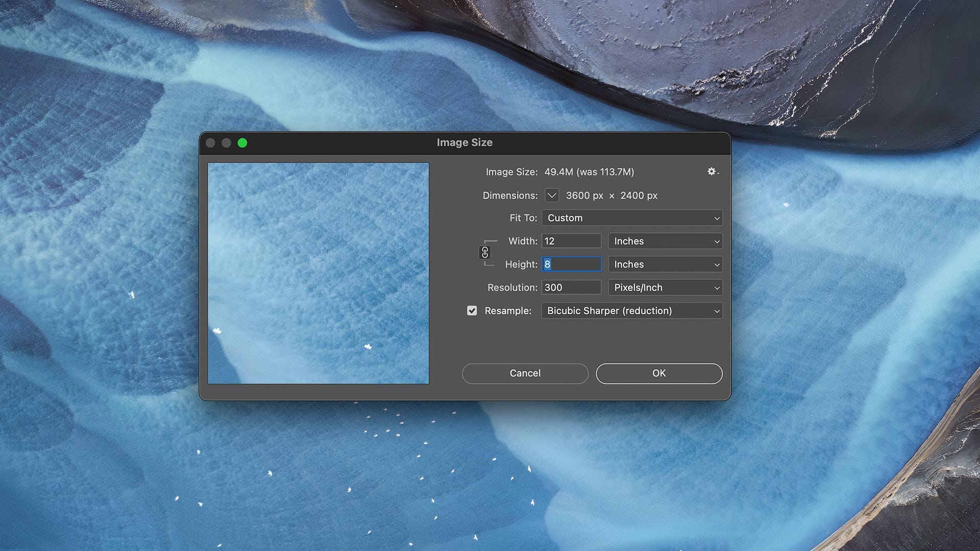Select the Width field showing 12
The image size is (980, 551).
coord(571,241)
